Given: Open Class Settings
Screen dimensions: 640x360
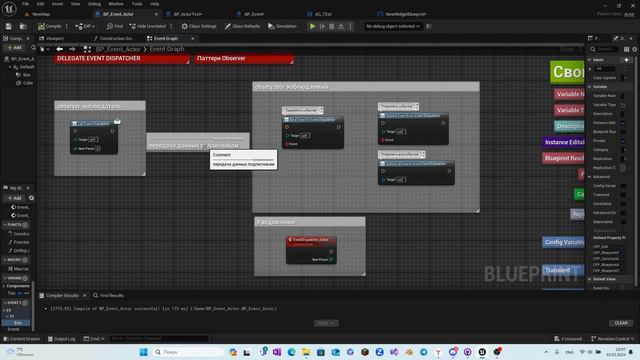Looking at the screenshot, I should click(199, 26).
